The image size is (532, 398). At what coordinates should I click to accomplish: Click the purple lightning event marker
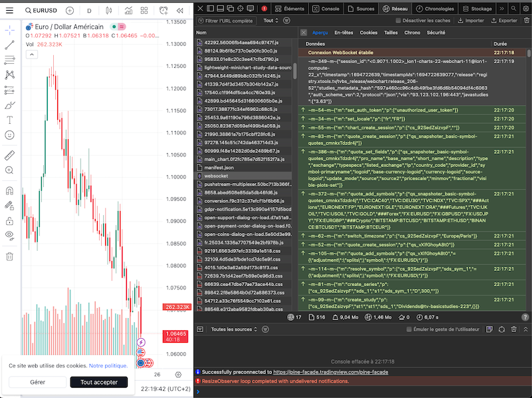pos(141,342)
